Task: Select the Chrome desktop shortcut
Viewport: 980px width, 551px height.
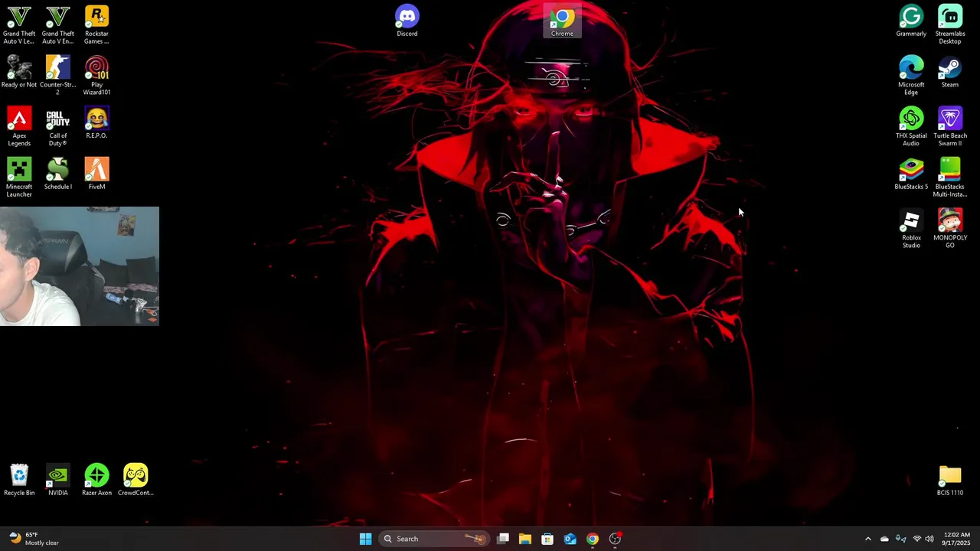Action: (x=562, y=21)
